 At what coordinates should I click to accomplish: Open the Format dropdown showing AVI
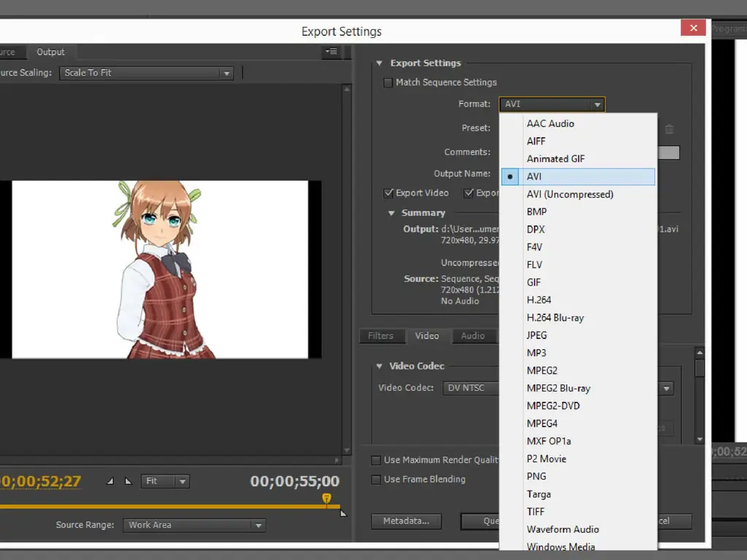point(551,104)
